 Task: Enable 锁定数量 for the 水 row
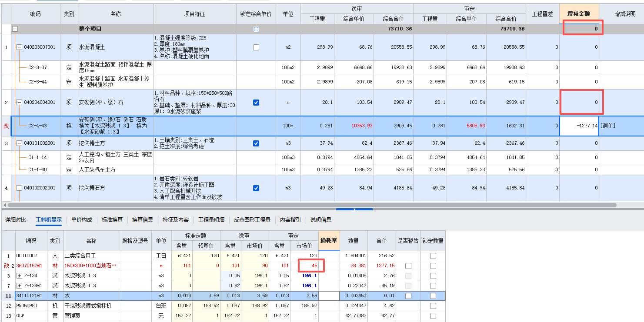coord(433,296)
